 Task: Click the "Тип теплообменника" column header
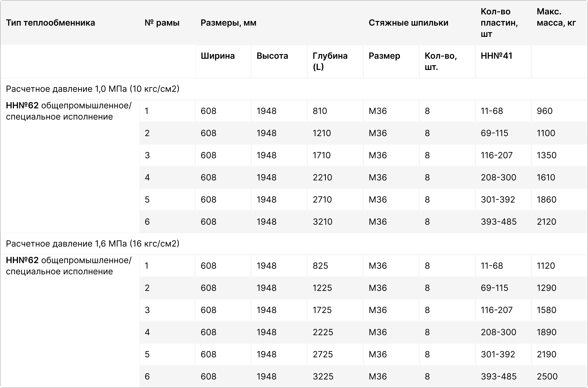pos(50,23)
